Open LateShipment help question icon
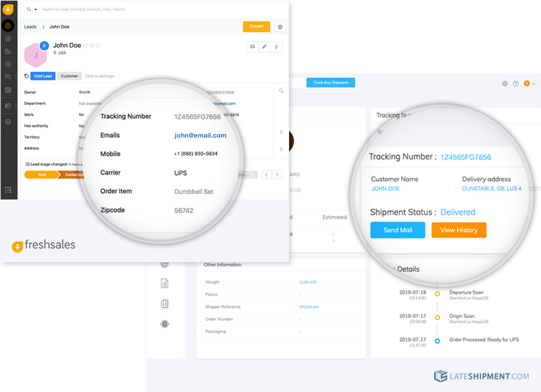 click(515, 84)
